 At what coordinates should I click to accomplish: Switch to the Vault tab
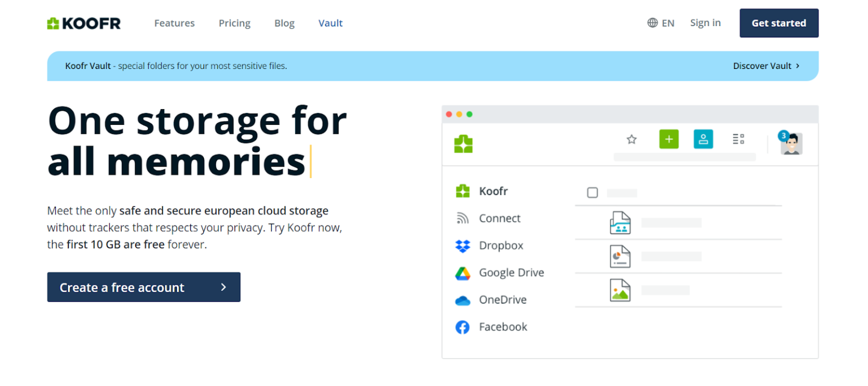pyautogui.click(x=331, y=23)
